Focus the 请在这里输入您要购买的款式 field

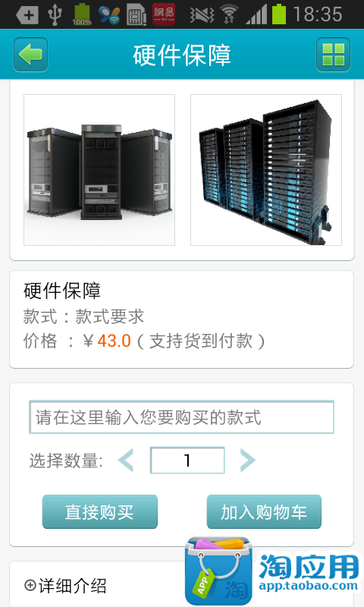pyautogui.click(x=181, y=417)
